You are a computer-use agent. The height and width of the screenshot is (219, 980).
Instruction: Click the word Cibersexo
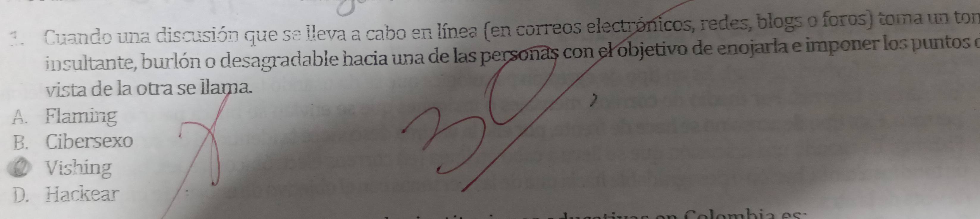pyautogui.click(x=90, y=142)
